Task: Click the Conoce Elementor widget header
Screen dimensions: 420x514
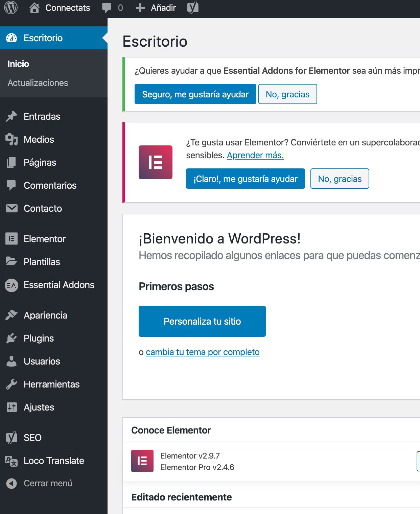Action: (171, 430)
